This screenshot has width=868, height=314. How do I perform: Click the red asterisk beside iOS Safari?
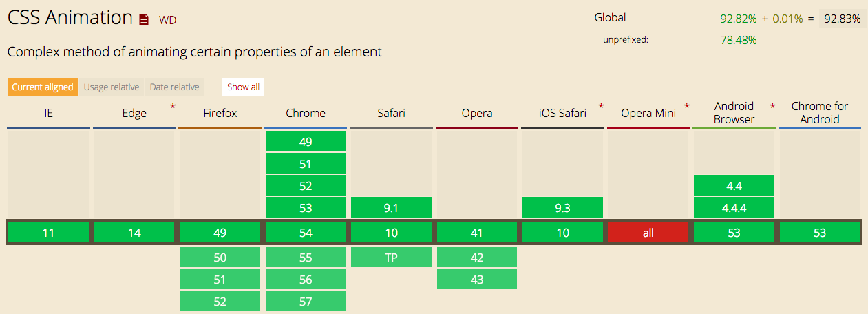click(601, 107)
